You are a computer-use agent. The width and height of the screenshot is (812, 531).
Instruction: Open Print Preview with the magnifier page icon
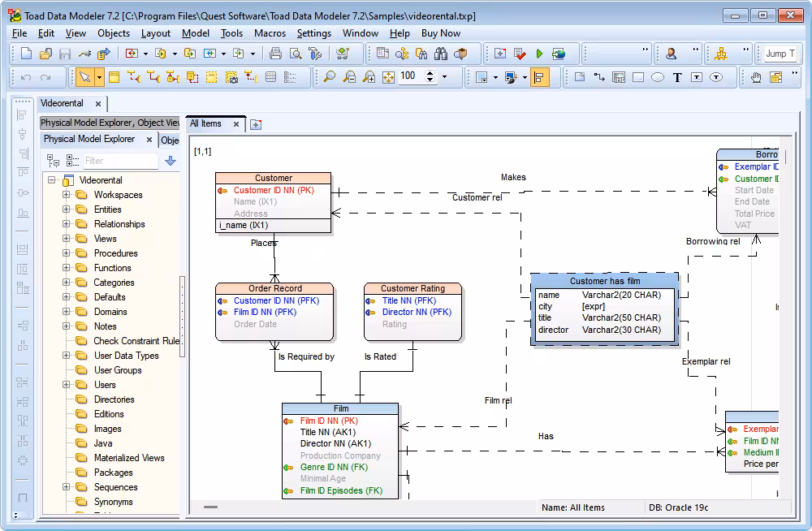coord(296,54)
